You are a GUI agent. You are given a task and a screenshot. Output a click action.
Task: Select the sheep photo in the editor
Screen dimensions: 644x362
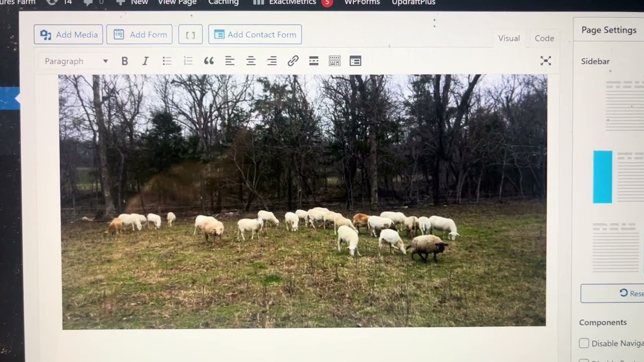coord(303,202)
